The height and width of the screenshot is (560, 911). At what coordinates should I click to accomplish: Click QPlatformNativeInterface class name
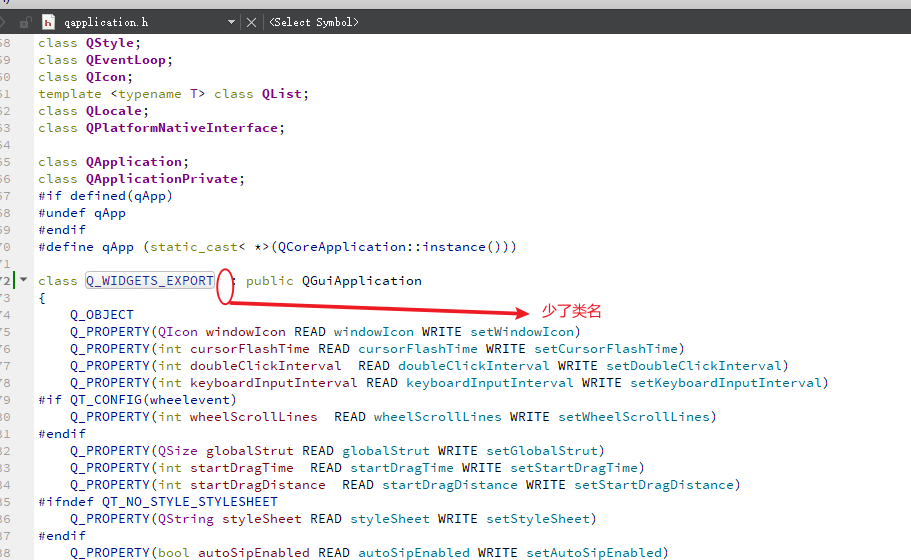(181, 128)
